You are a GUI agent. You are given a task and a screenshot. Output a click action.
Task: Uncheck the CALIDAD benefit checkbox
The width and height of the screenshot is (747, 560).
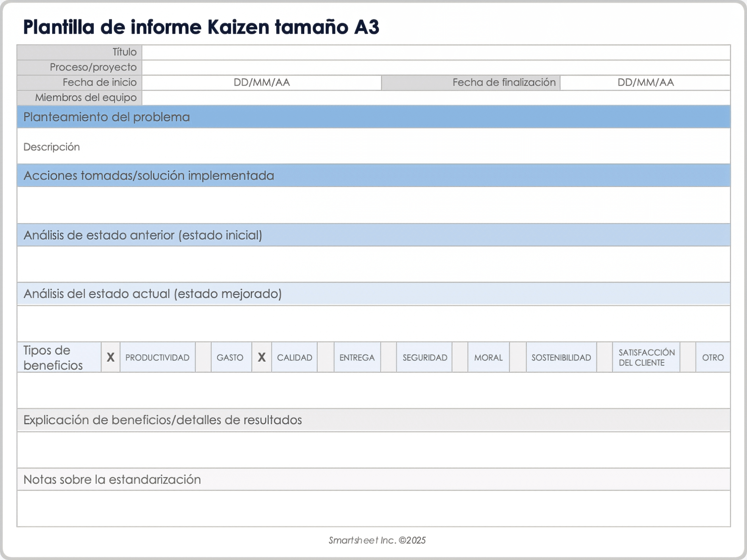point(261,357)
